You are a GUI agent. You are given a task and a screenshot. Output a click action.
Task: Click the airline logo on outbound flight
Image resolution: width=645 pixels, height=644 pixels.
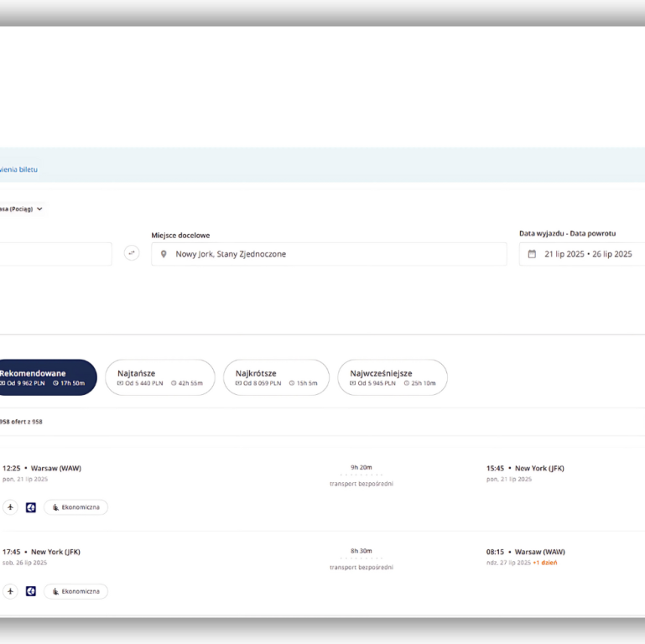[31, 507]
